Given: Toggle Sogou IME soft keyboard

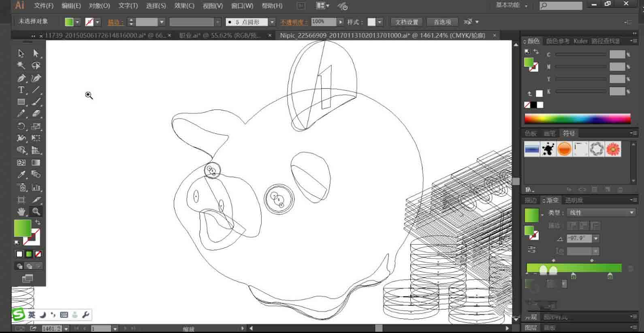Looking at the screenshot, I should tap(64, 315).
